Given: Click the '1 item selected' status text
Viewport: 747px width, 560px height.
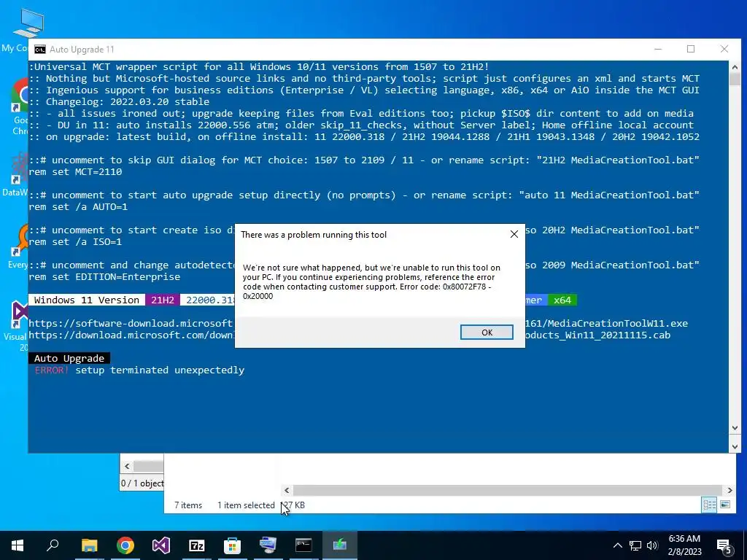Looking at the screenshot, I should click(246, 505).
